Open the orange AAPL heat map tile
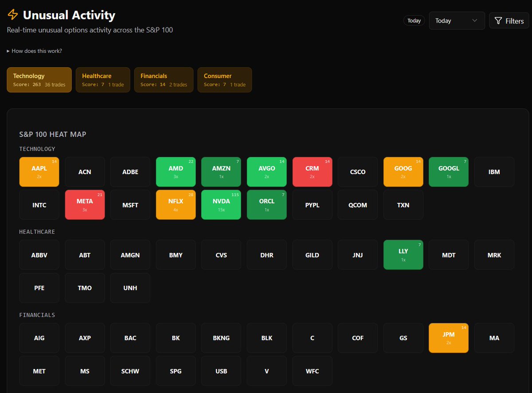This screenshot has width=532, height=393. click(x=39, y=172)
